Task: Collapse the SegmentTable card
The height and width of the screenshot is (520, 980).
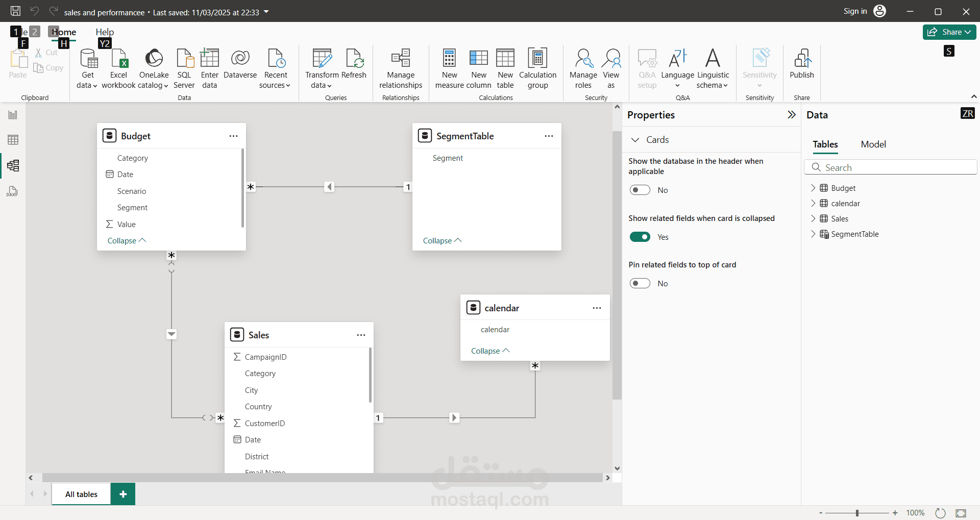Action: [x=442, y=240]
